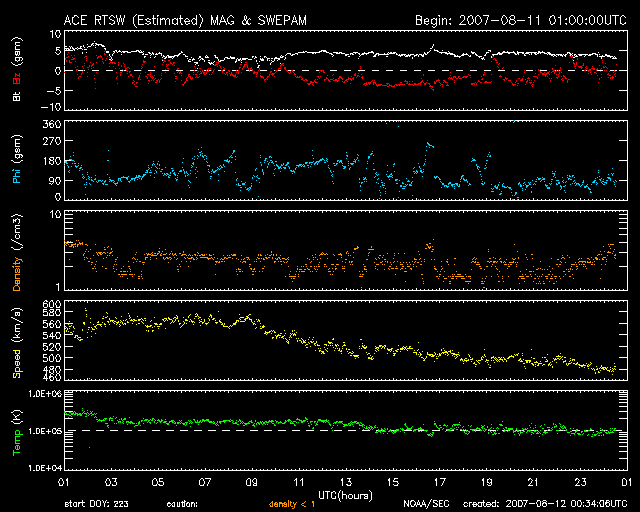Click the 'caution:' footer label
Image resolution: width=640 pixels, height=512 pixels.
tap(182, 504)
